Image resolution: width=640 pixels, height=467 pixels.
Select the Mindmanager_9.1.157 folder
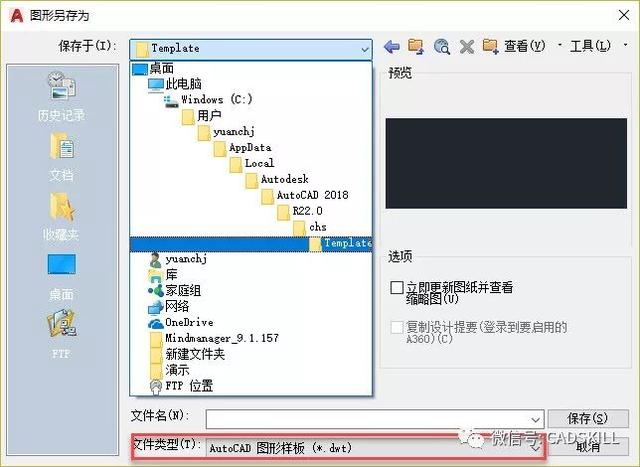(214, 339)
